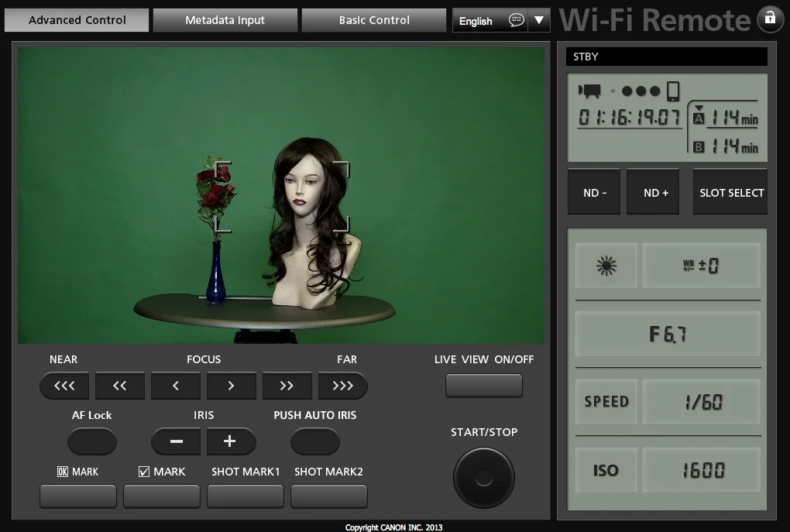
Task: Select the daylight white balance icon
Action: pyautogui.click(x=606, y=265)
